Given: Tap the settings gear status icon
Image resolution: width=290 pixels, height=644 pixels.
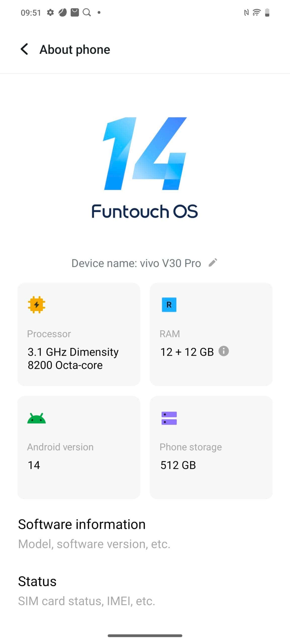Looking at the screenshot, I should (x=50, y=12).
